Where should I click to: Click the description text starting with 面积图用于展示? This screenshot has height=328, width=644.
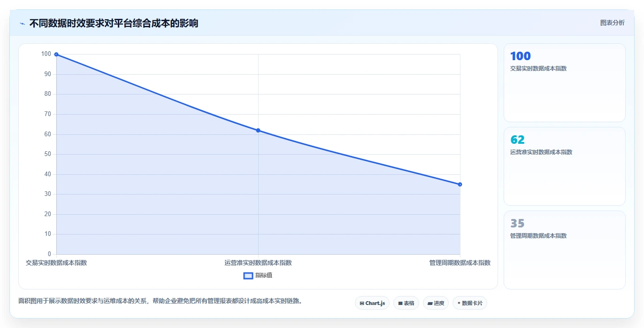point(160,301)
